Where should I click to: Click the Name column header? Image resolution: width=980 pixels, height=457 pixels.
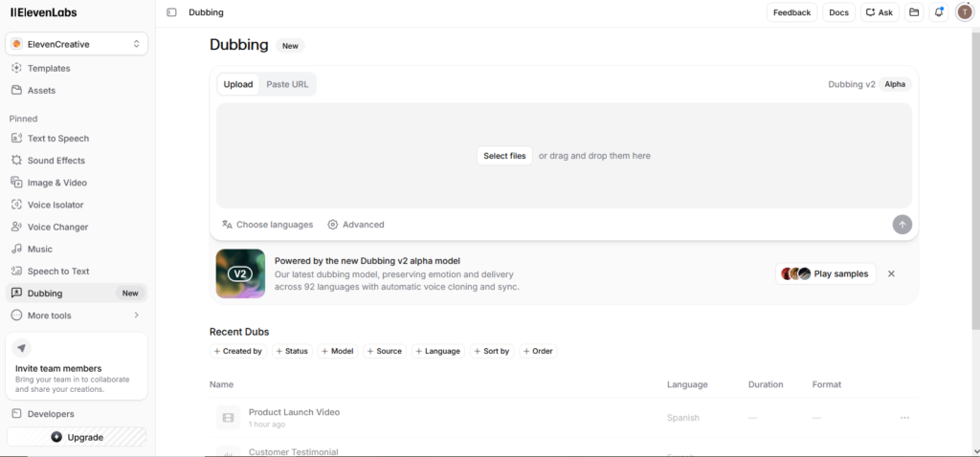[x=221, y=384]
